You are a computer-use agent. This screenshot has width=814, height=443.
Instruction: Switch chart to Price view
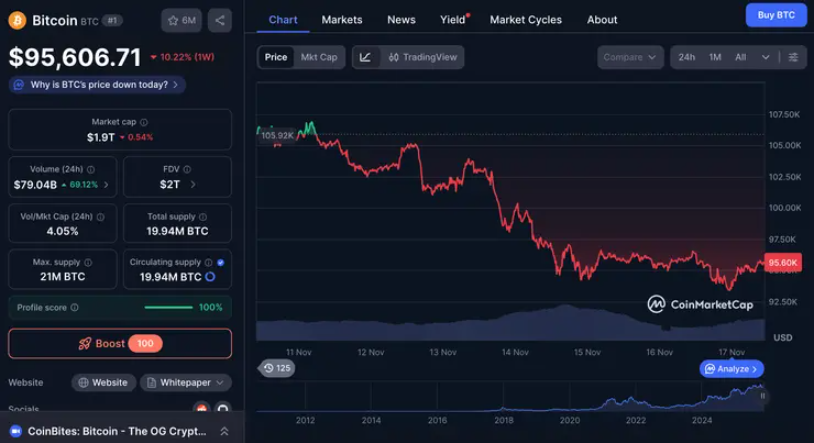click(x=276, y=57)
